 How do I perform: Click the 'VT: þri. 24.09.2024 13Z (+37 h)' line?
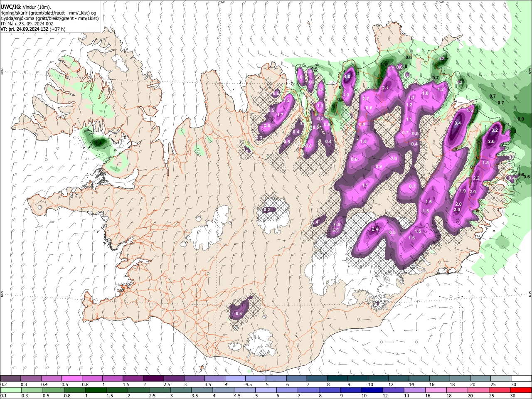tap(33, 30)
